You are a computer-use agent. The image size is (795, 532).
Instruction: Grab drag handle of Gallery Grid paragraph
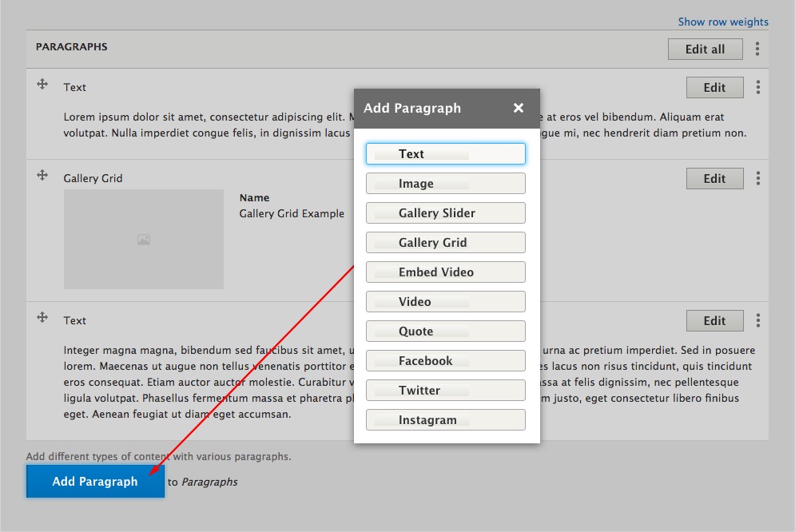(42, 175)
